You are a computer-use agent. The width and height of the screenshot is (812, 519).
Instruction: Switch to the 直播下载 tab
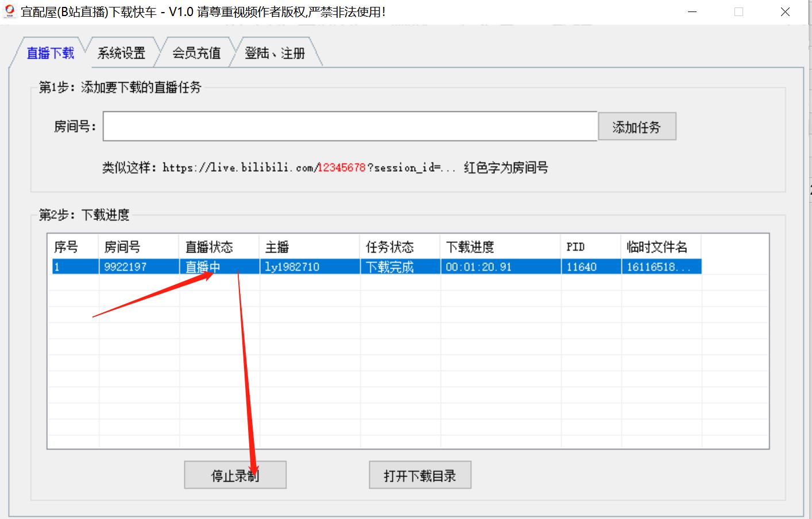51,53
